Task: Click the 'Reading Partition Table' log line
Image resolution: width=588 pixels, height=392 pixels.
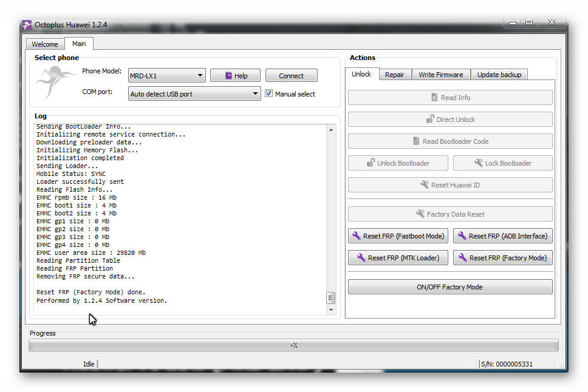Action: tap(78, 260)
